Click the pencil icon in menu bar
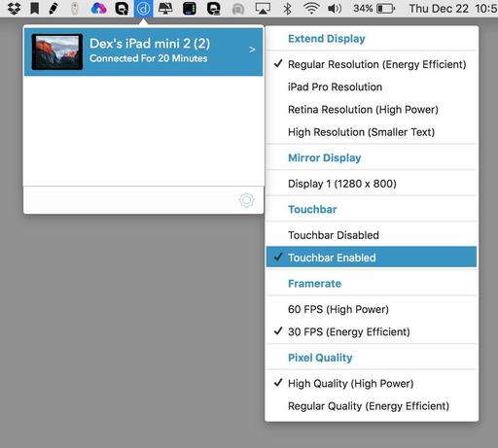This screenshot has height=448, width=498. point(53,9)
